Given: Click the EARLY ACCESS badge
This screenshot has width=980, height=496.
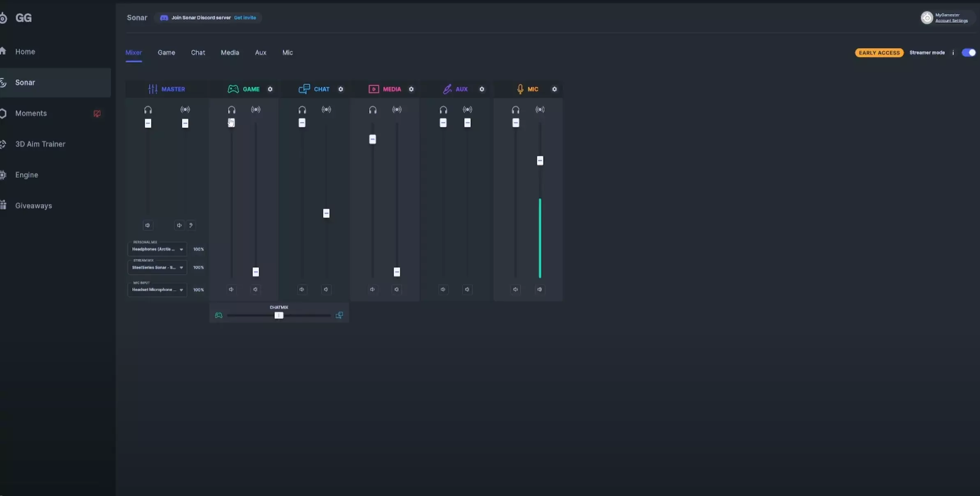Looking at the screenshot, I should [879, 53].
